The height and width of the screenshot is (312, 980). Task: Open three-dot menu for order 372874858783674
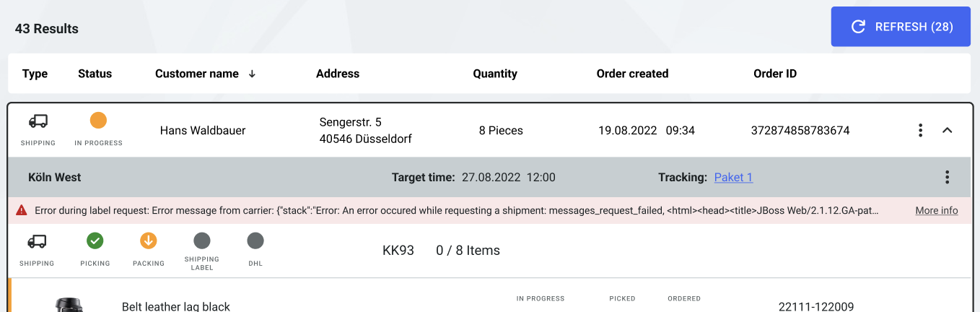(x=920, y=131)
